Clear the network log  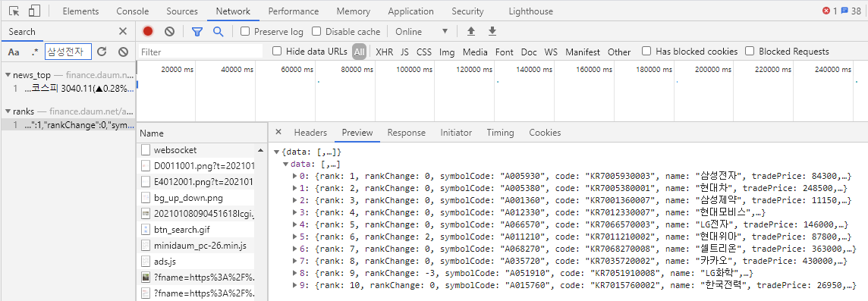point(169,32)
